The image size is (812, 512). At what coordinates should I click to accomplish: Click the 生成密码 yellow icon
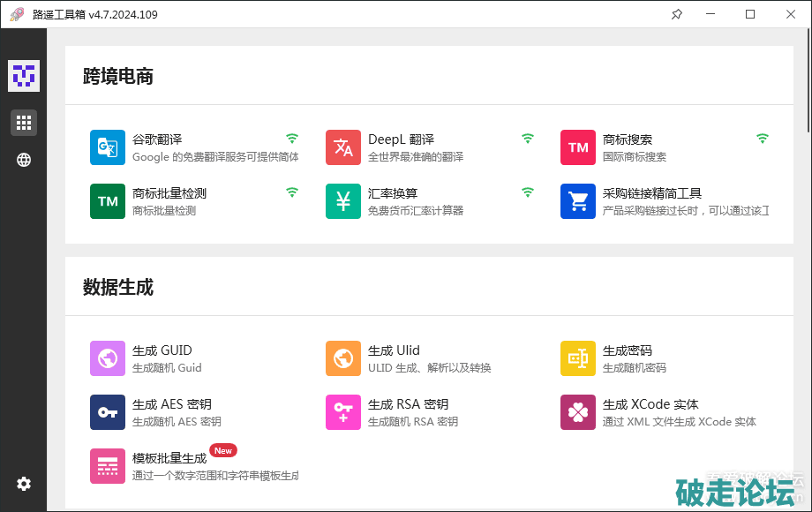click(x=578, y=358)
